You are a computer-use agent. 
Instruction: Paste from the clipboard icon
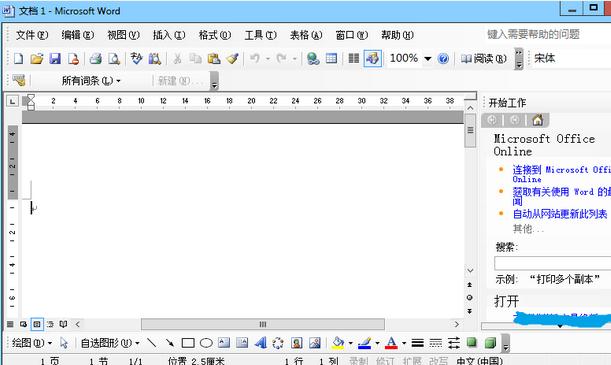[x=214, y=58]
